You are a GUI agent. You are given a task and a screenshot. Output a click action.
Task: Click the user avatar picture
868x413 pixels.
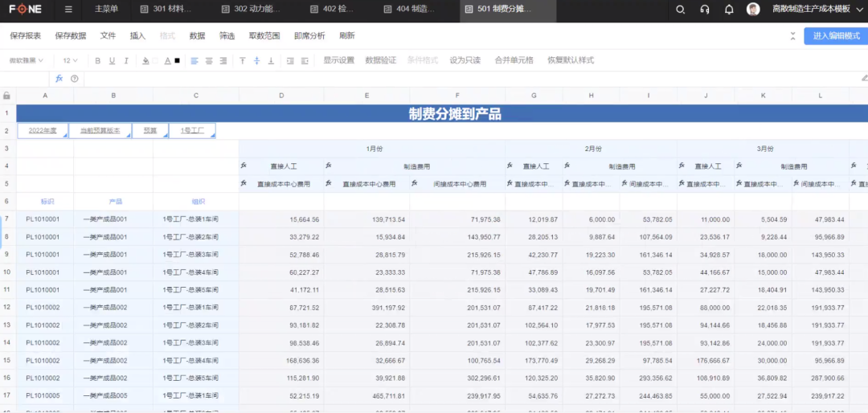pos(753,10)
